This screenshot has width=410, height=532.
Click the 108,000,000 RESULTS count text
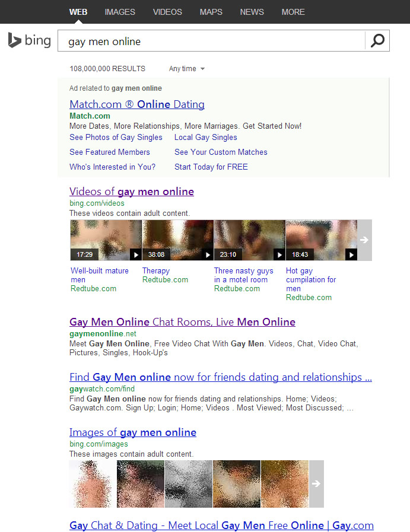(107, 69)
